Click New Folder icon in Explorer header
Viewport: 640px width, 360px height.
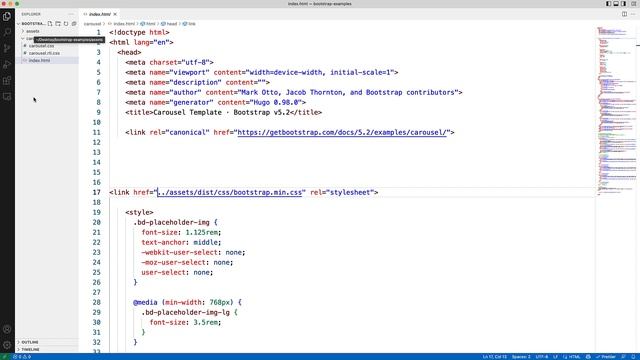pyautogui.click(x=58, y=24)
